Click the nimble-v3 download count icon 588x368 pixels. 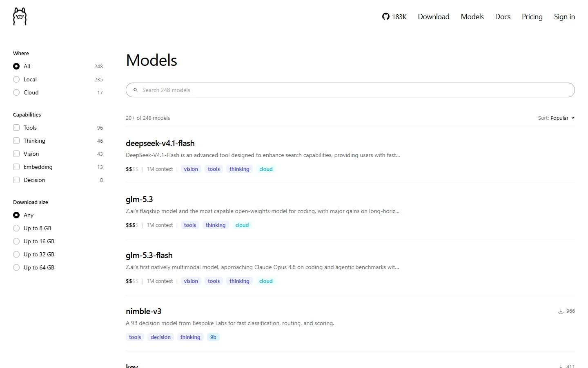click(561, 311)
